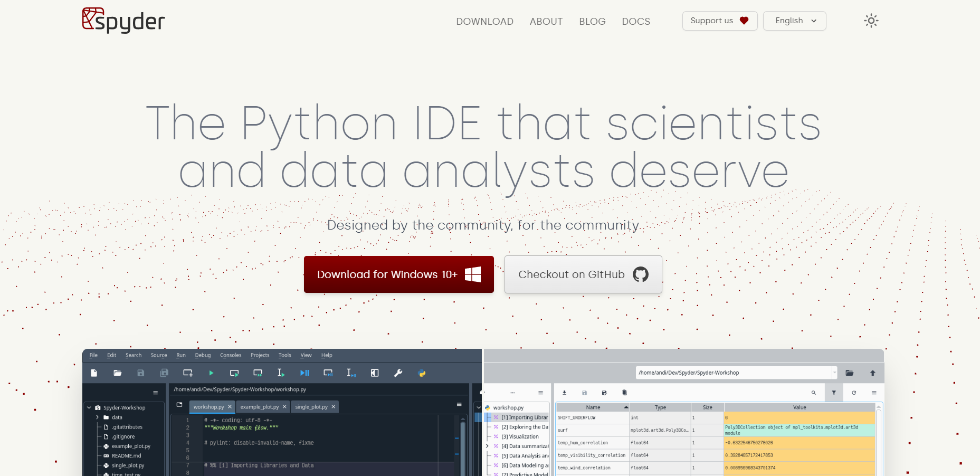Close the single_plot.py tab
This screenshot has height=476, width=980.
pyautogui.click(x=333, y=407)
